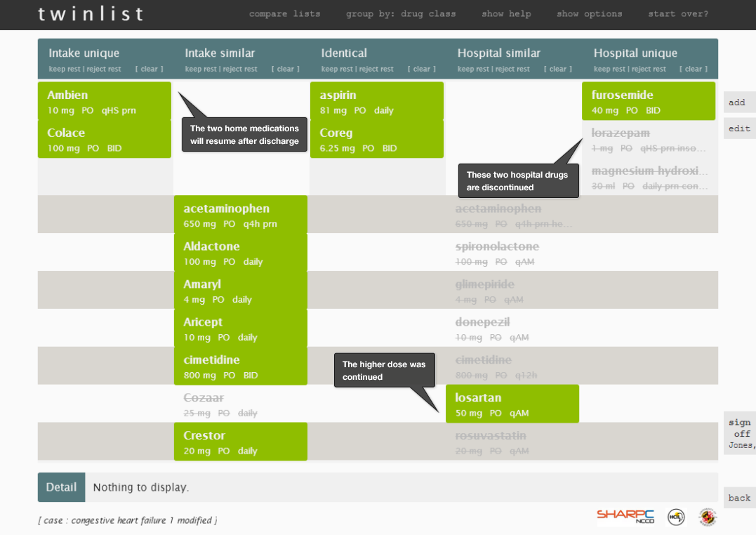Toggle the losartan 50 mg card
Viewport: 756px width, 535px height.
512,404
